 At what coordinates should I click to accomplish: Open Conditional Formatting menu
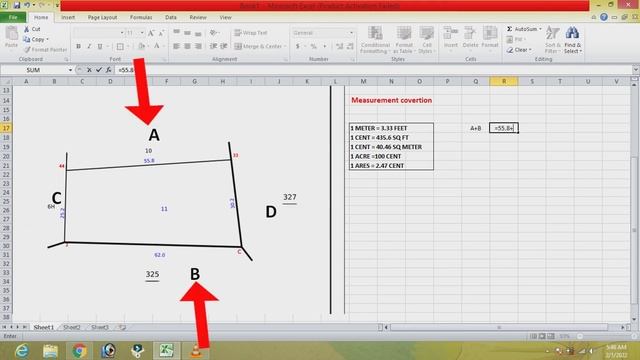(375, 40)
